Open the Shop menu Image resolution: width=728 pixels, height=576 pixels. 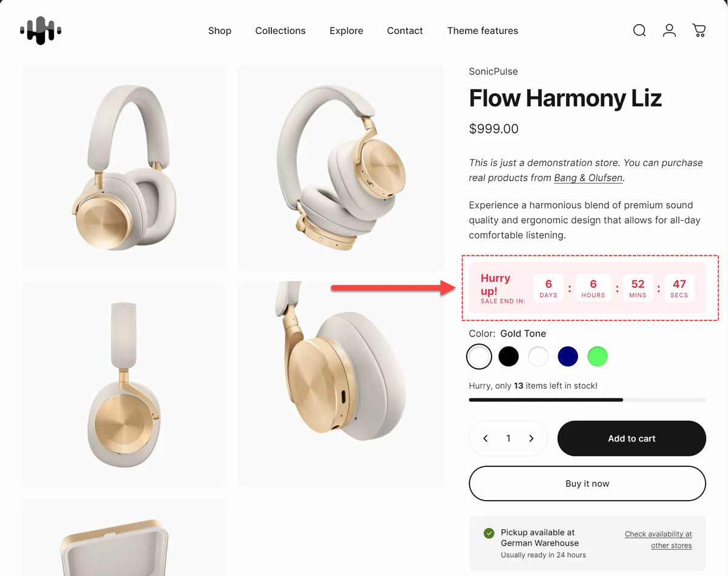(220, 30)
